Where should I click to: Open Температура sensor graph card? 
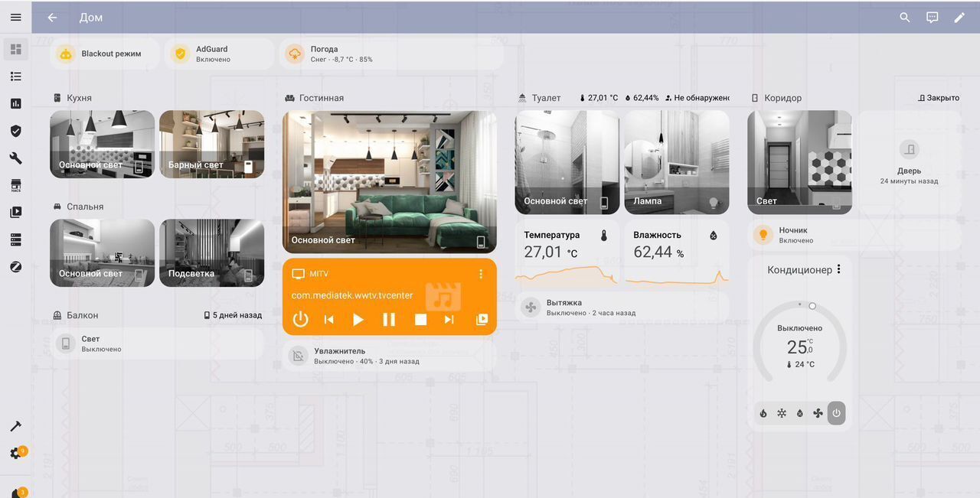pos(567,253)
